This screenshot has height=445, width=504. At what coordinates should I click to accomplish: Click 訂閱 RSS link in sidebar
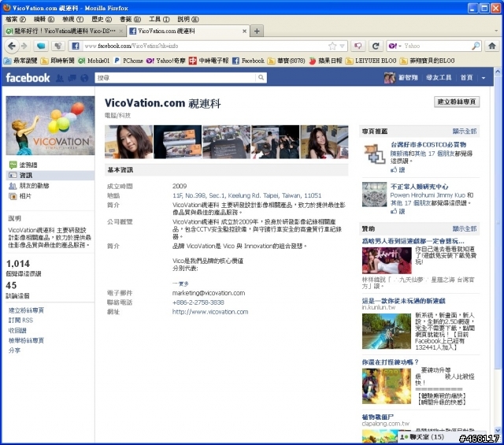pos(20,321)
